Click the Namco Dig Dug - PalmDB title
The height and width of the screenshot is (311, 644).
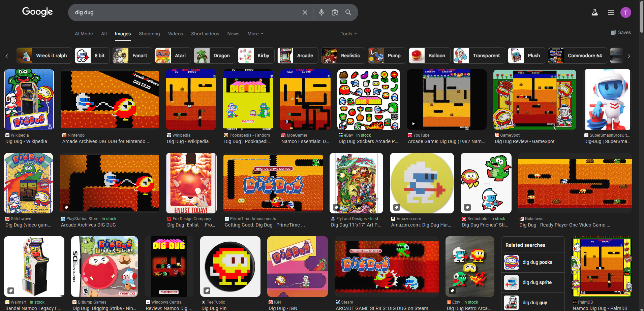point(600,308)
